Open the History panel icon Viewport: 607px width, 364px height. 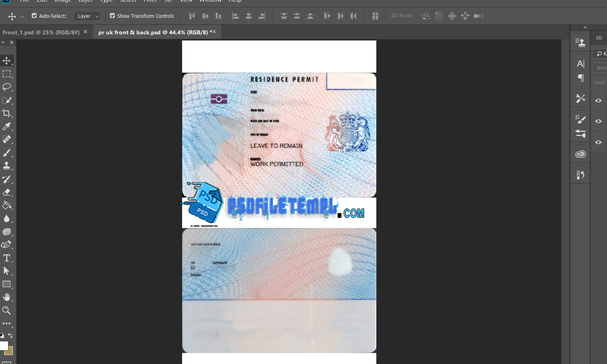(580, 175)
